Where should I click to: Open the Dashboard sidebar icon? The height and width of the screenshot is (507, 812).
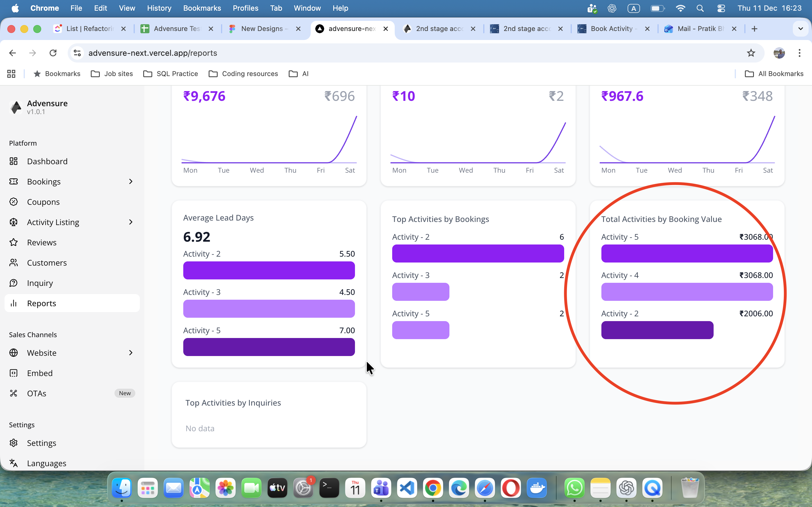[14, 161]
